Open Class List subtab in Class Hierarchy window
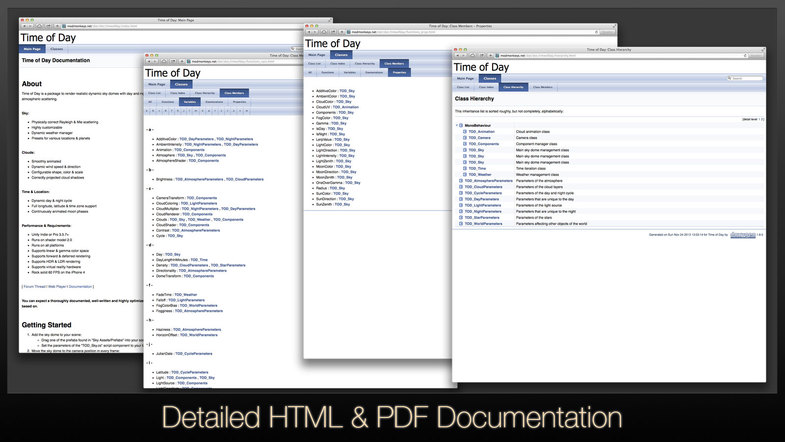This screenshot has height=442, width=785. [463, 87]
